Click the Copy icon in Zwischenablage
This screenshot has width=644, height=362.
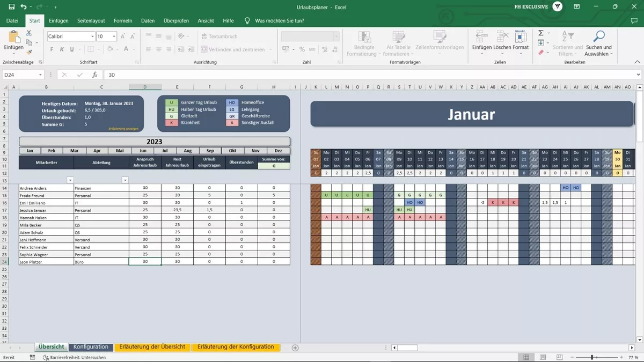(x=29, y=43)
